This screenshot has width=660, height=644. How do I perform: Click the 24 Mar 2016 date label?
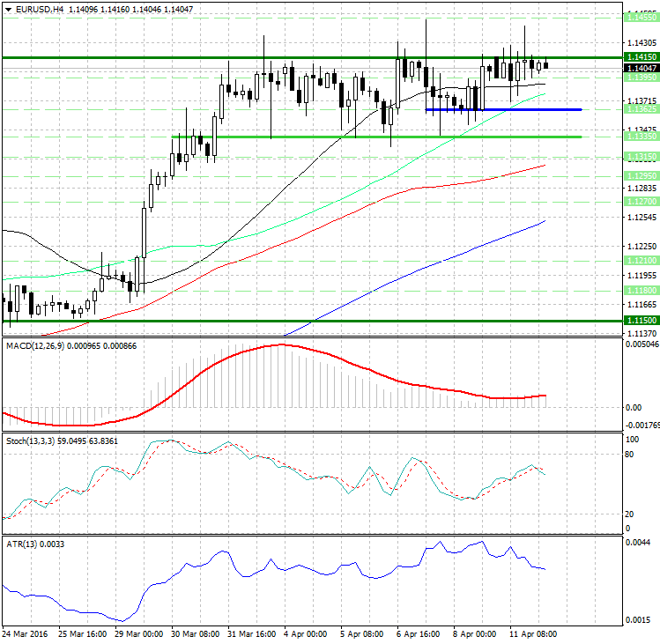(25, 634)
